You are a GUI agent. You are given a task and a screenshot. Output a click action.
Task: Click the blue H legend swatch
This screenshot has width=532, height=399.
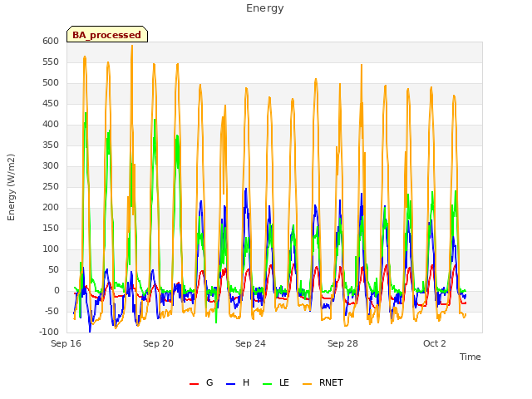[x=230, y=384]
